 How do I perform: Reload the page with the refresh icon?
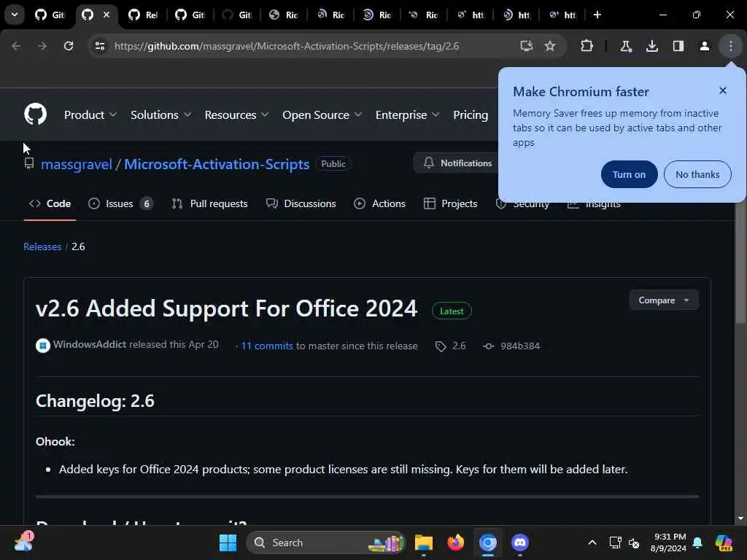pos(69,46)
